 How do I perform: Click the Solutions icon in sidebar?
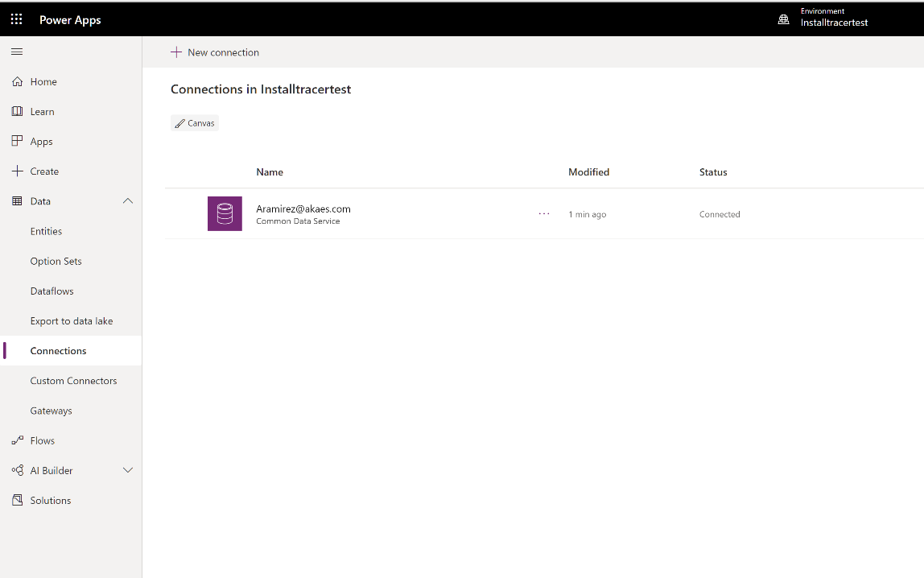[18, 500]
